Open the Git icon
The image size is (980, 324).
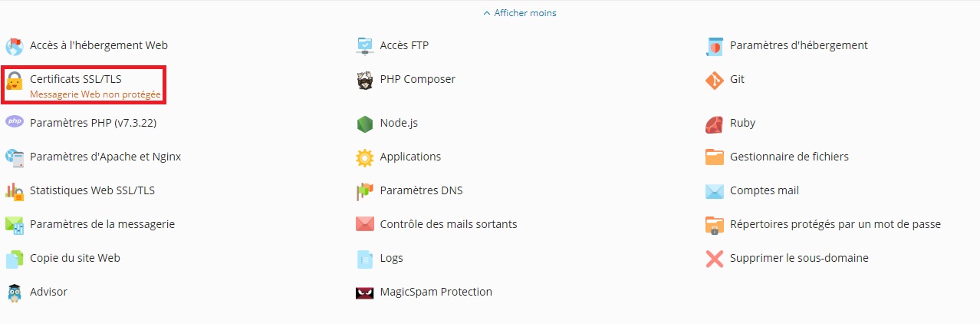(715, 80)
